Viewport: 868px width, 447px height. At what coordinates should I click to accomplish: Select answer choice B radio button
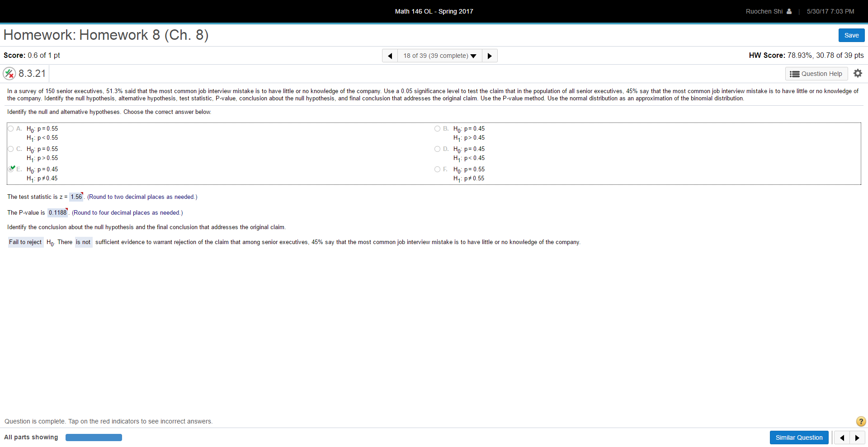click(437, 128)
